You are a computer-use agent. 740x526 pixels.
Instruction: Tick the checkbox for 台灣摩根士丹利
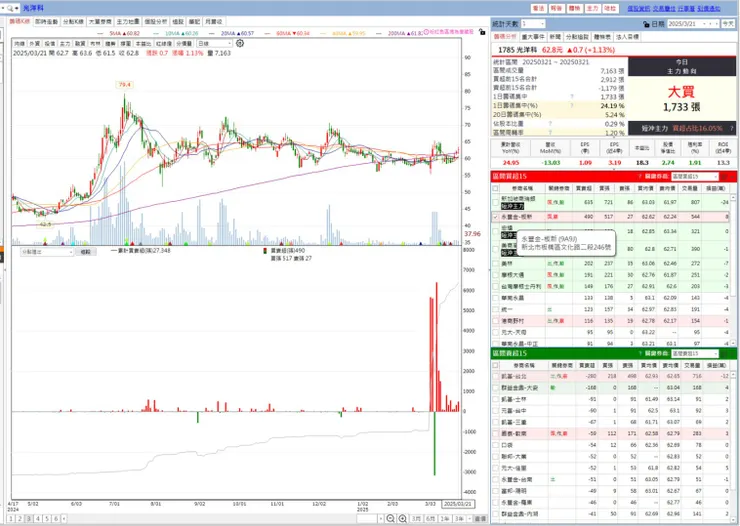495,286
